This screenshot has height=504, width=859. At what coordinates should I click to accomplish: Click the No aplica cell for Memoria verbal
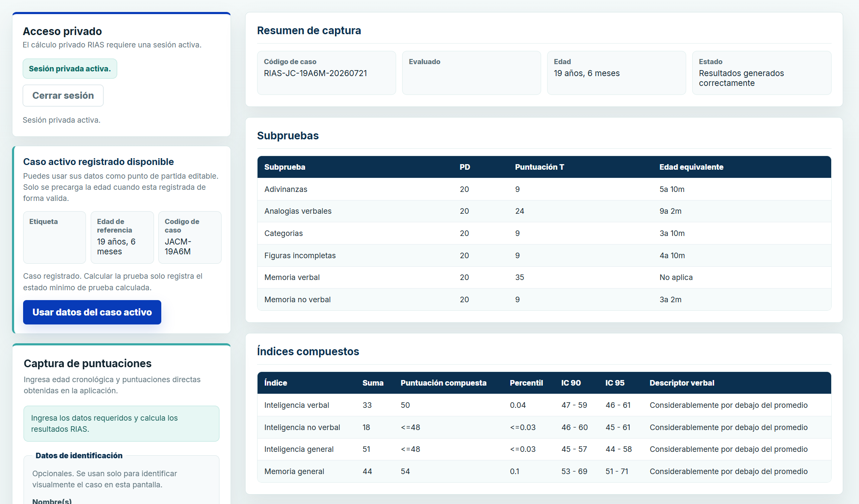click(x=676, y=277)
